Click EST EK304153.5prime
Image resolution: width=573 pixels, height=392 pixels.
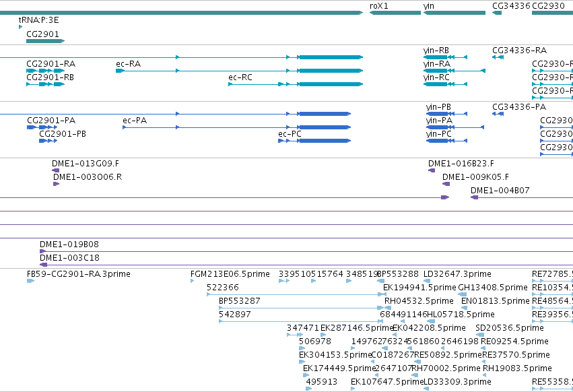302,362
